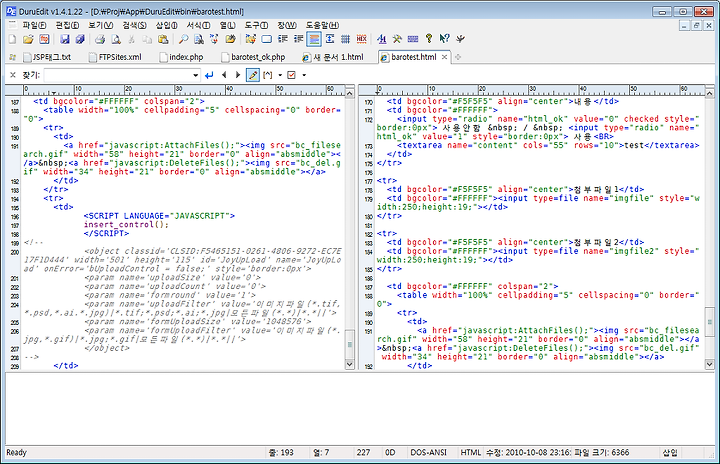
Task: Expand the find text history dropdown
Action: click(195, 75)
